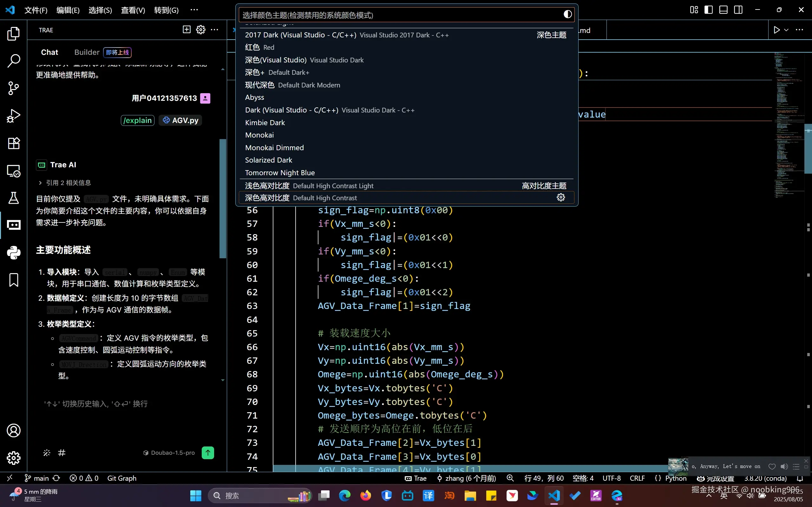Open the Accounts icon in the activity bar
Screen dimensions: 812x507
pos(13,431)
